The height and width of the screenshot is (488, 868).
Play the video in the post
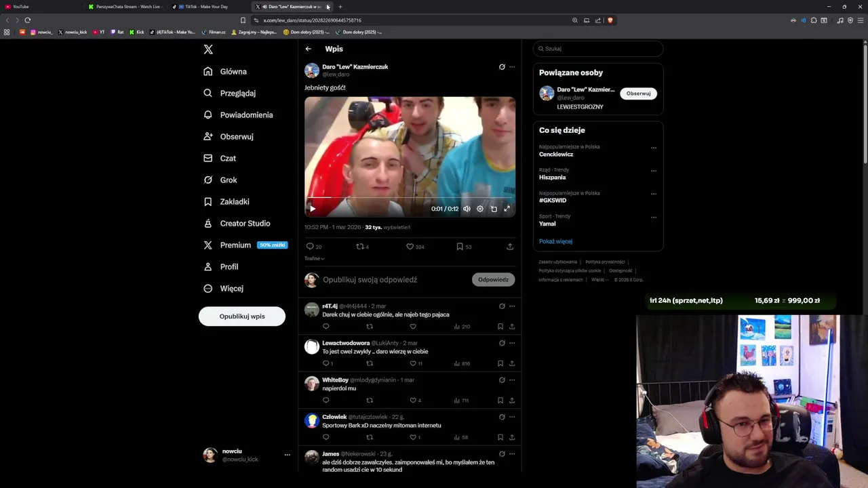pos(312,209)
